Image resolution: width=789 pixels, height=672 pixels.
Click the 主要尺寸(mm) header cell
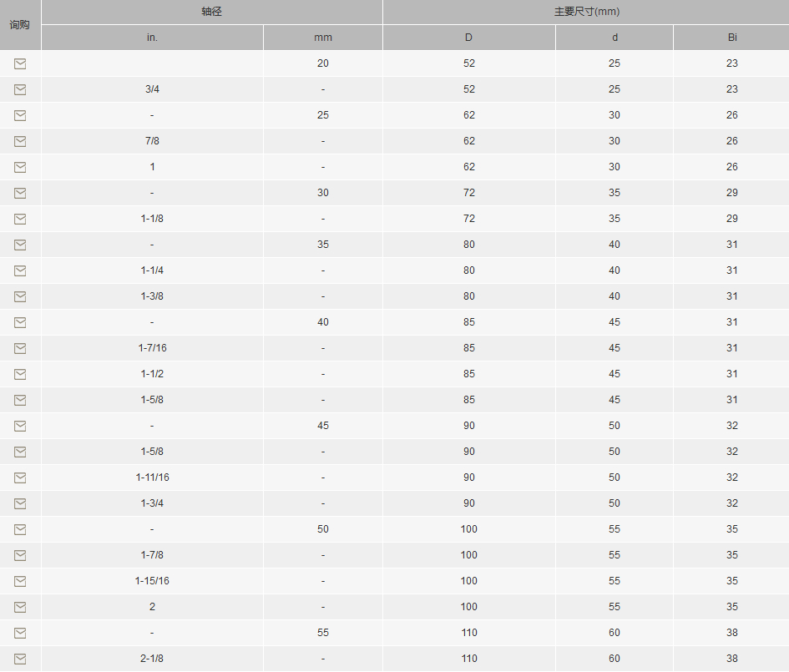point(586,12)
